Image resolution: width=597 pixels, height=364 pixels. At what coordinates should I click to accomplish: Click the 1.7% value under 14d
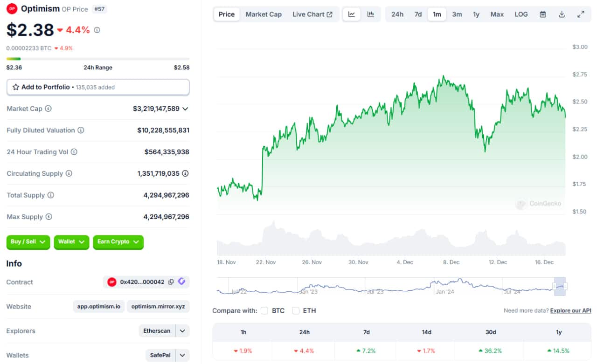point(427,351)
